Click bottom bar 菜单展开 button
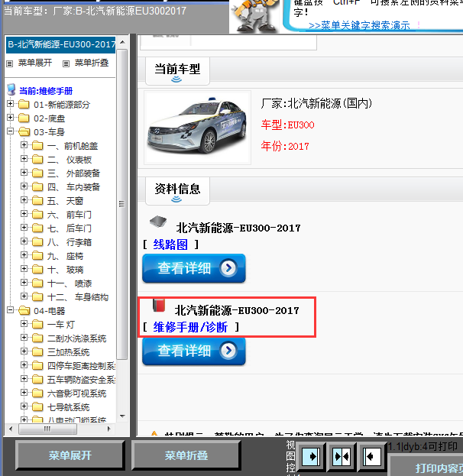 point(70,455)
